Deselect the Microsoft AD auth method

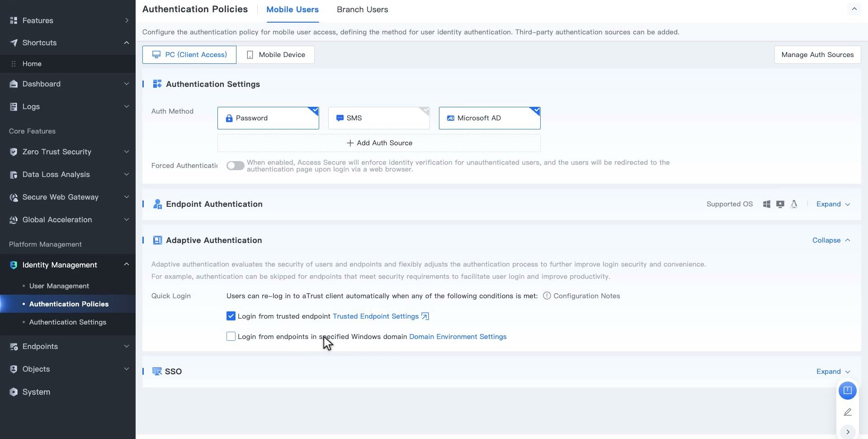(x=490, y=118)
